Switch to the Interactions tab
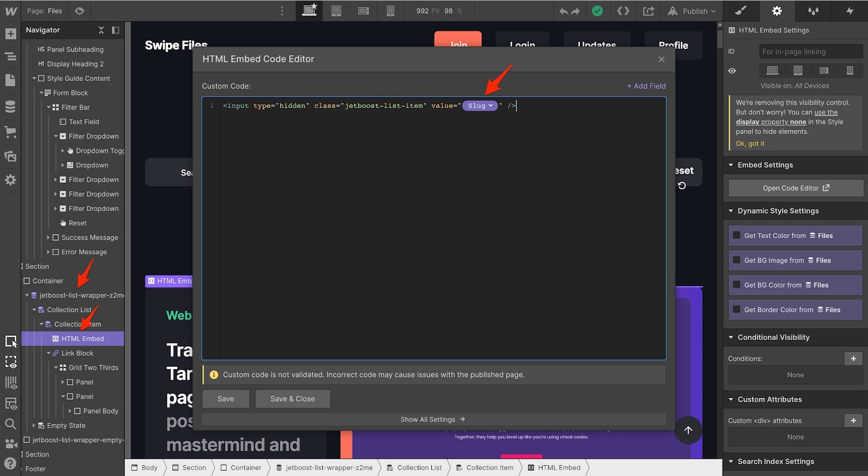 tap(850, 11)
